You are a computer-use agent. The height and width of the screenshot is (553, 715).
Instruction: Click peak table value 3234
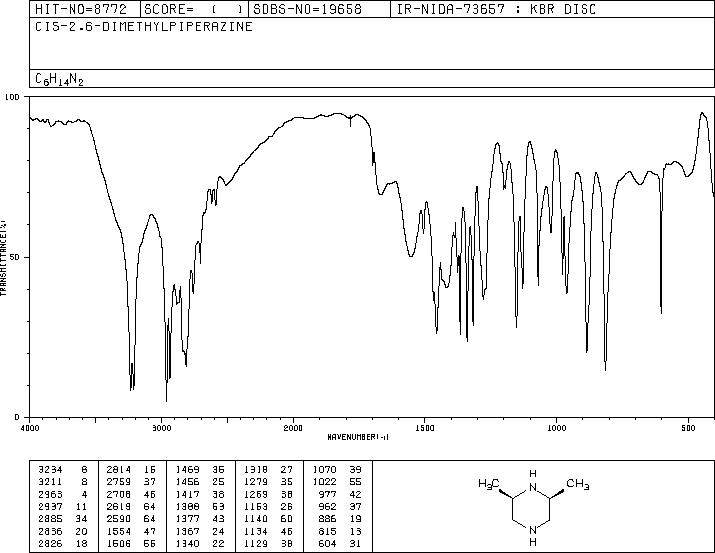[50, 470]
